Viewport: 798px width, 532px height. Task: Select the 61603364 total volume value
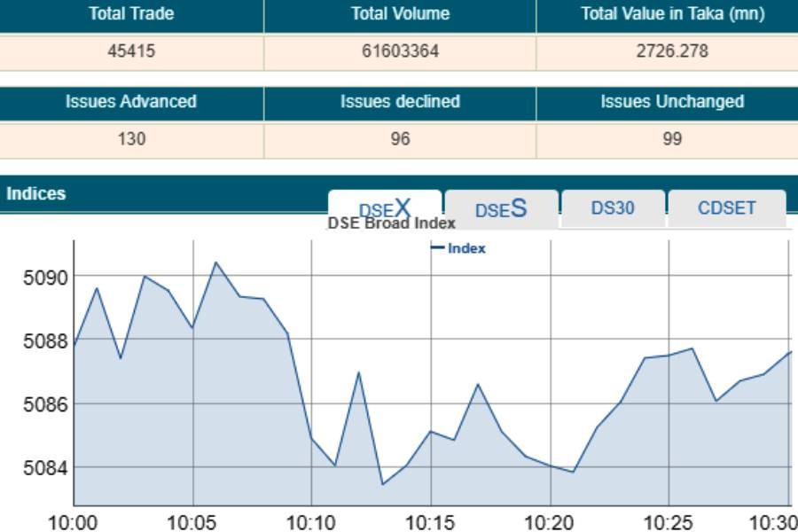click(x=400, y=51)
